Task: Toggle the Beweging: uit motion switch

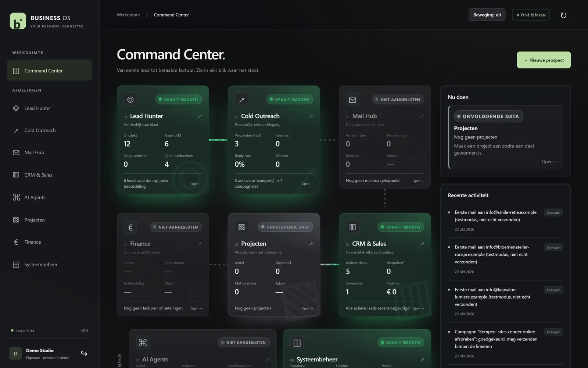Action: [487, 15]
